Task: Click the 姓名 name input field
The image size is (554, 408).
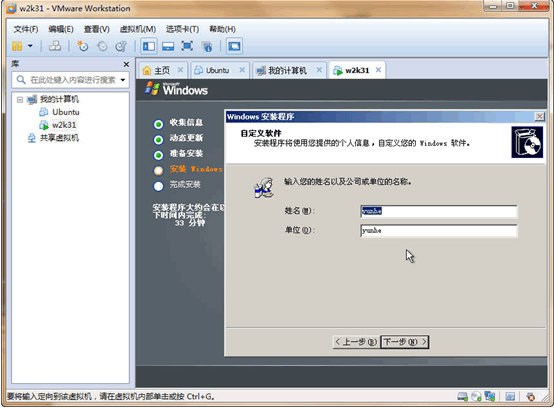Action: point(438,211)
